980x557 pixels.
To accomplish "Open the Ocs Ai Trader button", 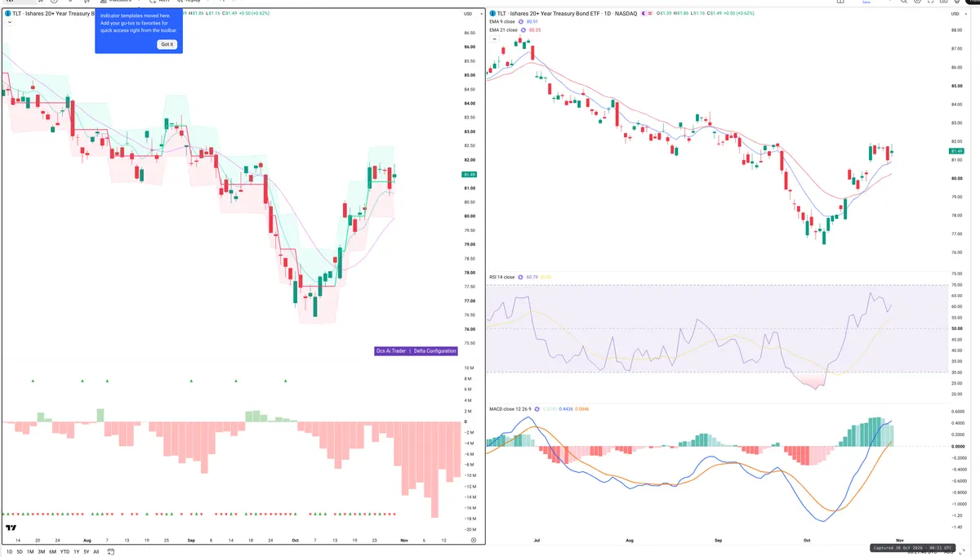I will pyautogui.click(x=390, y=351).
